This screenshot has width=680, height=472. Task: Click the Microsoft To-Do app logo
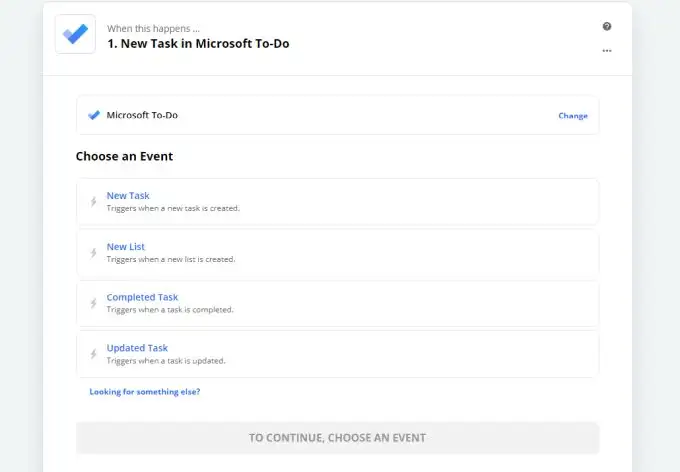point(75,34)
